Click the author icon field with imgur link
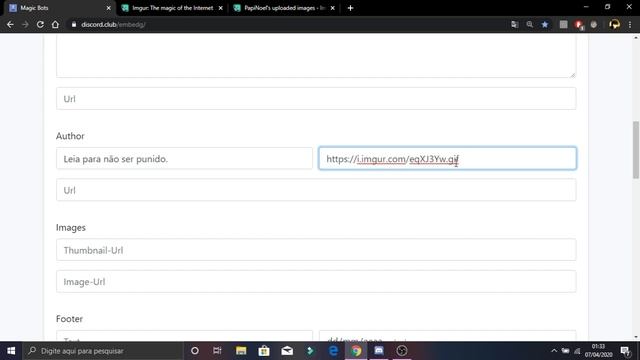 (x=447, y=158)
